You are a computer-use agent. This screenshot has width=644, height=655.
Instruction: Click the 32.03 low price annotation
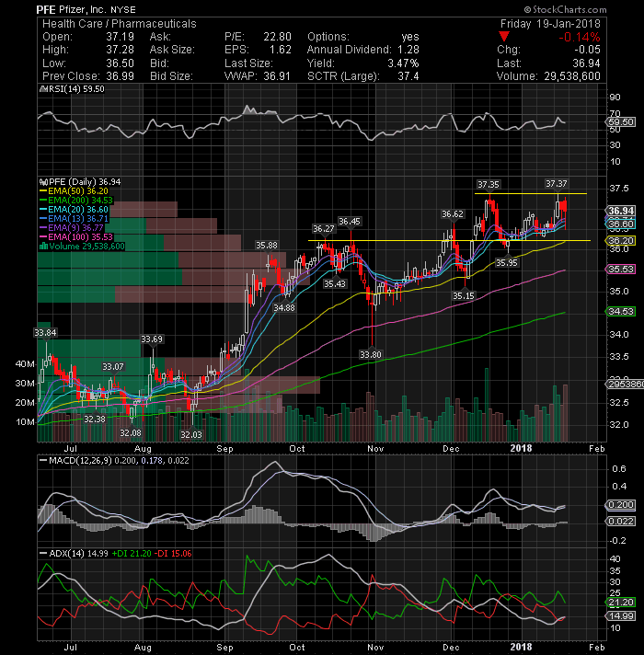191,434
